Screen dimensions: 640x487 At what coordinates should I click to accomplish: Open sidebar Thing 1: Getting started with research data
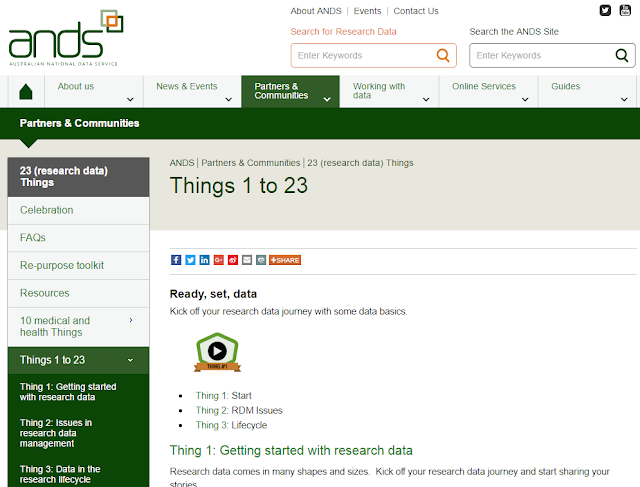pos(68,392)
